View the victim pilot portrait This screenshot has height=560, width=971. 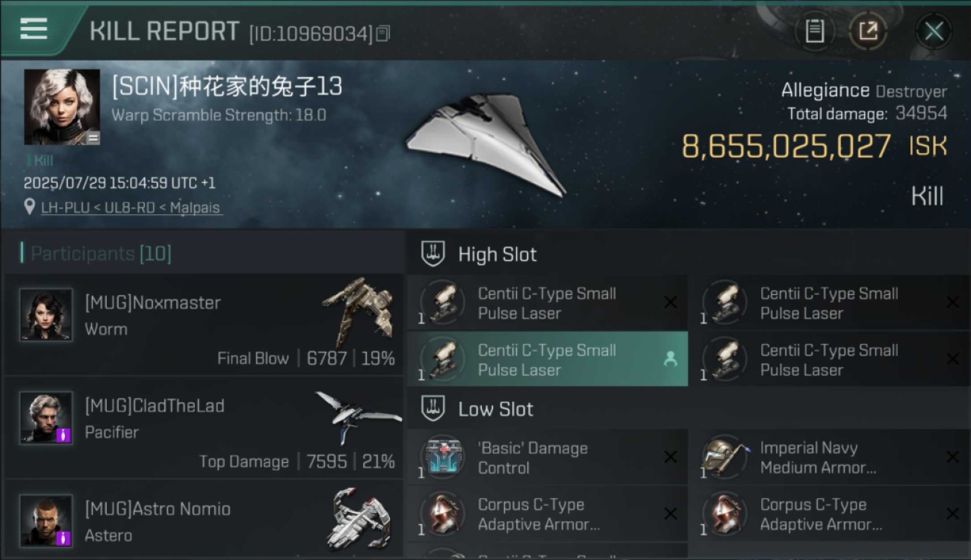click(x=62, y=107)
